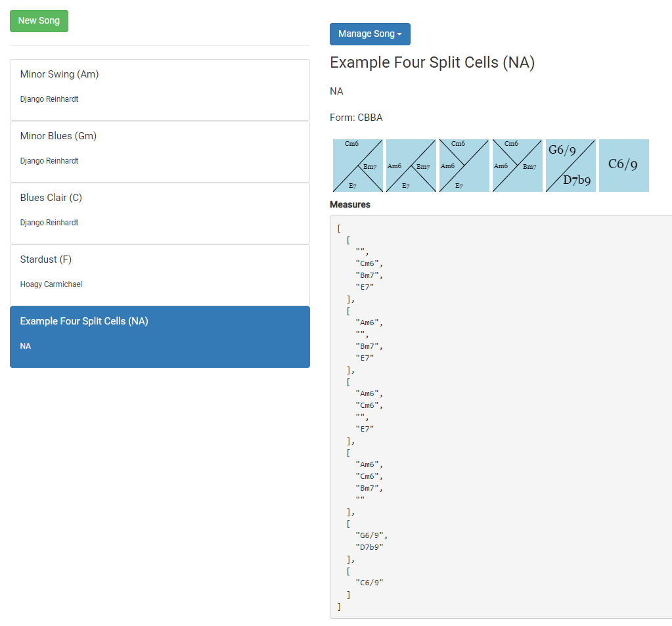The width and height of the screenshot is (672, 626).
Task: Pick third chord cell with Am6, Cm6, E7
Action: pos(464,166)
